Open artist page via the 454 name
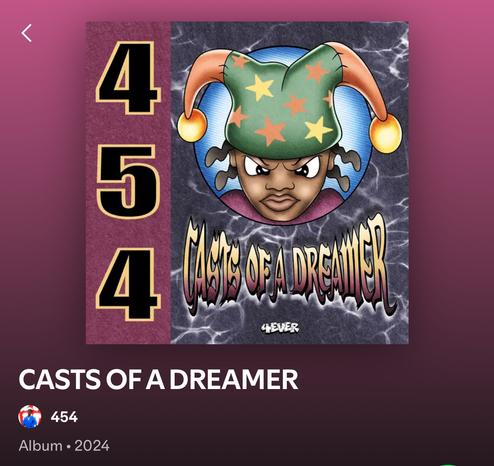The height and width of the screenshot is (466, 494). click(x=64, y=417)
